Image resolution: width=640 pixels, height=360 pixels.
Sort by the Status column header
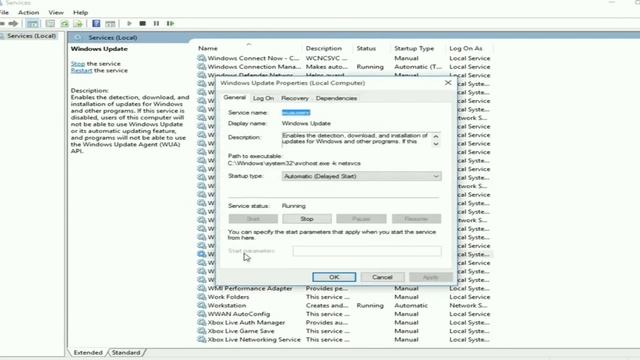click(x=366, y=48)
